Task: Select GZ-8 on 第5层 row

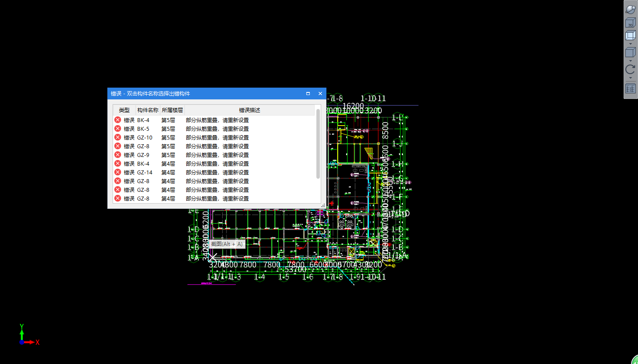Action: pos(143,146)
